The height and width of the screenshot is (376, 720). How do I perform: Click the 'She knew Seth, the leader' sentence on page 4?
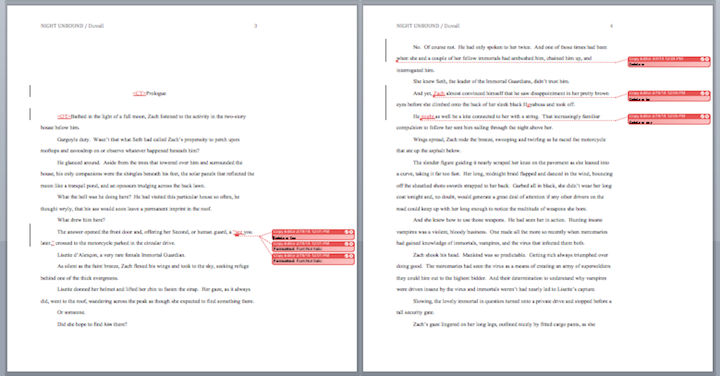point(491,82)
